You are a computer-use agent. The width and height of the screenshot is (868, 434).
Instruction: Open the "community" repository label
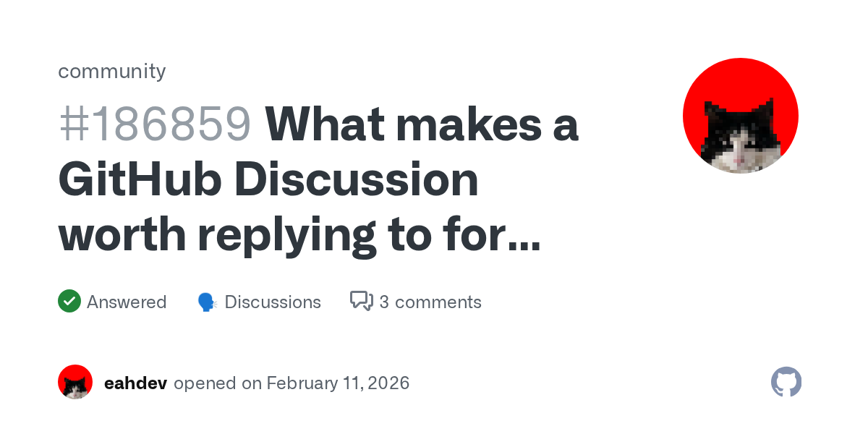click(x=112, y=71)
